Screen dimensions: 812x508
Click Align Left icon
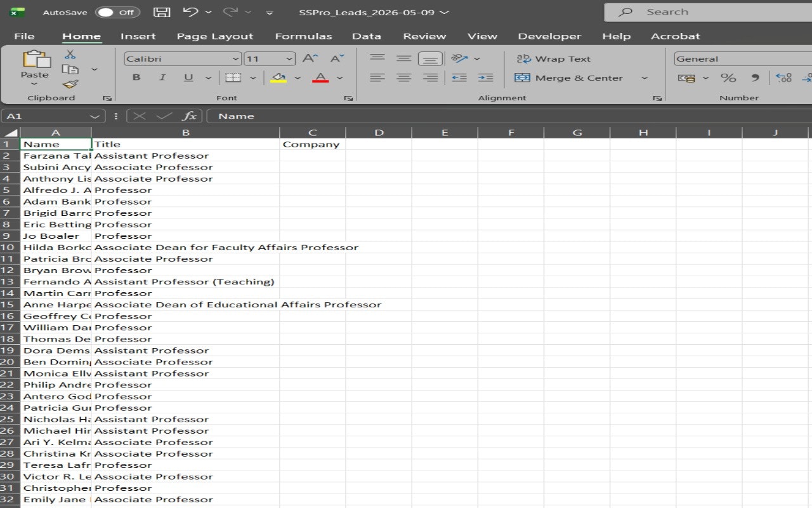pyautogui.click(x=377, y=77)
